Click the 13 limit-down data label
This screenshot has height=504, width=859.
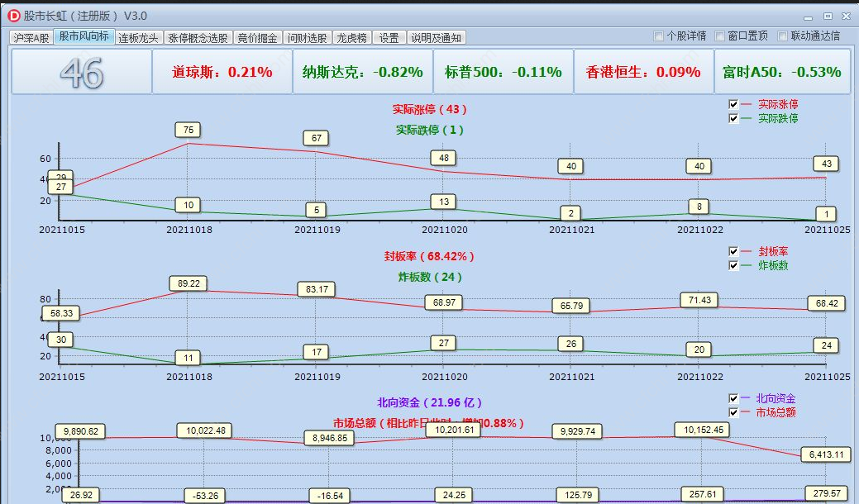[444, 202]
